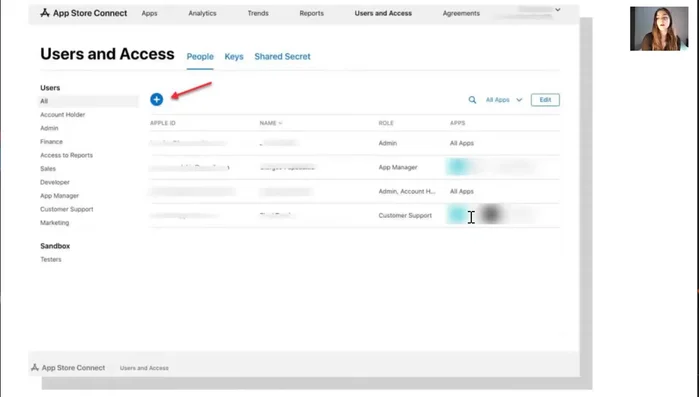Select Users and Access in top navigation
Screen dimensions: 699x397
383,13
